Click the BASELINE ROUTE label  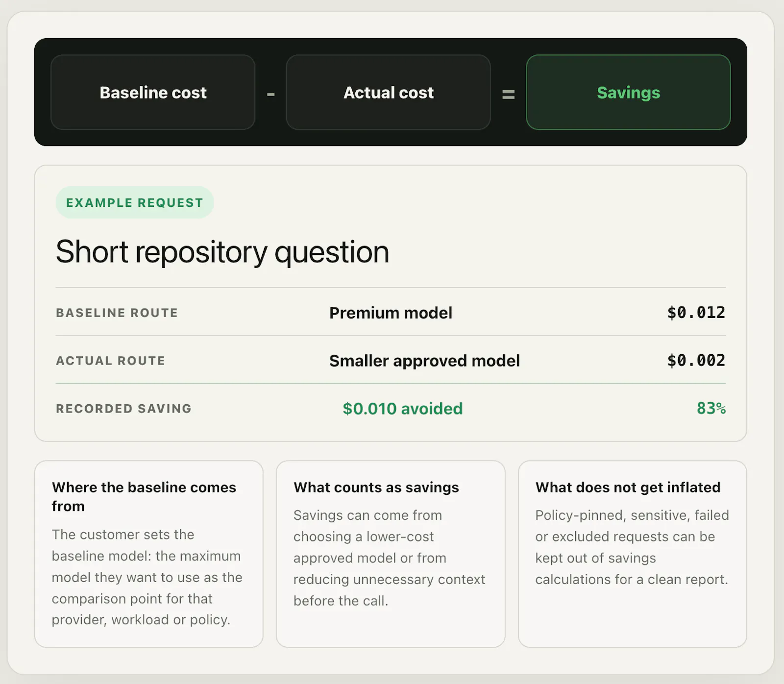coord(117,313)
